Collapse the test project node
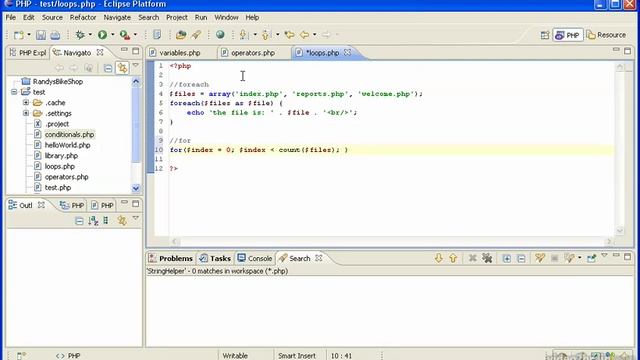This screenshot has height=360, width=640. (x=14, y=92)
